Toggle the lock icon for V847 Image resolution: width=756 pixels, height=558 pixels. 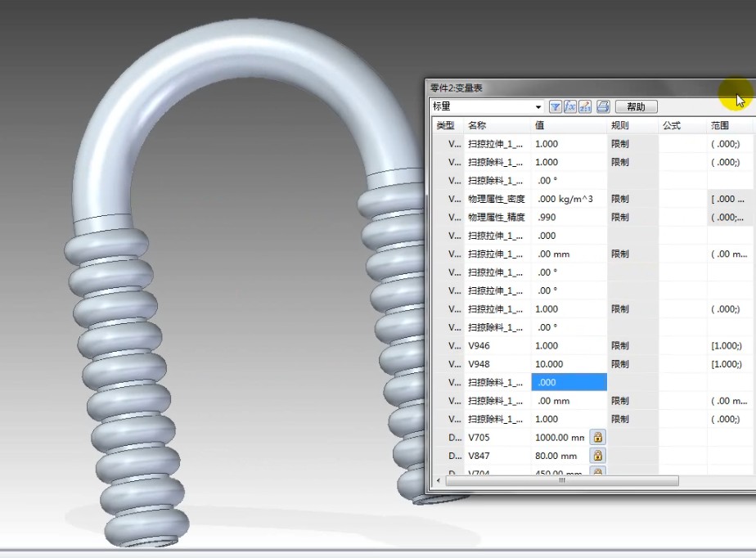598,456
